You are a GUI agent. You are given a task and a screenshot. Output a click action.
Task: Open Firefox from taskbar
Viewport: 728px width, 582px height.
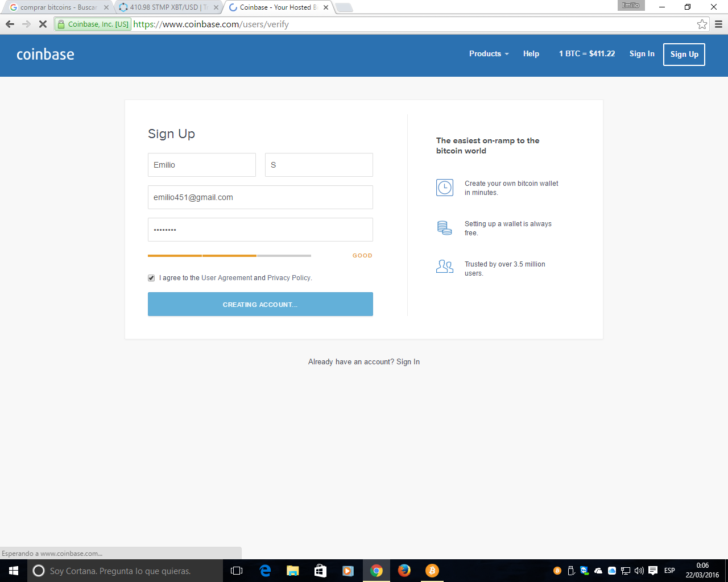404,571
